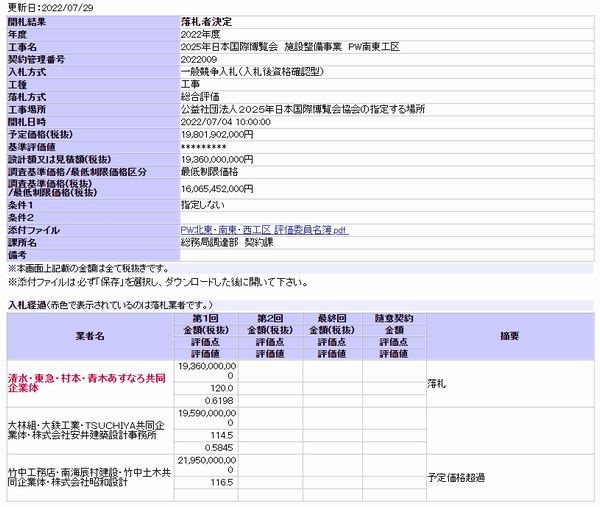The height and width of the screenshot is (507, 600).
Task: Select evaluation score 114.5
Action: pyautogui.click(x=222, y=435)
